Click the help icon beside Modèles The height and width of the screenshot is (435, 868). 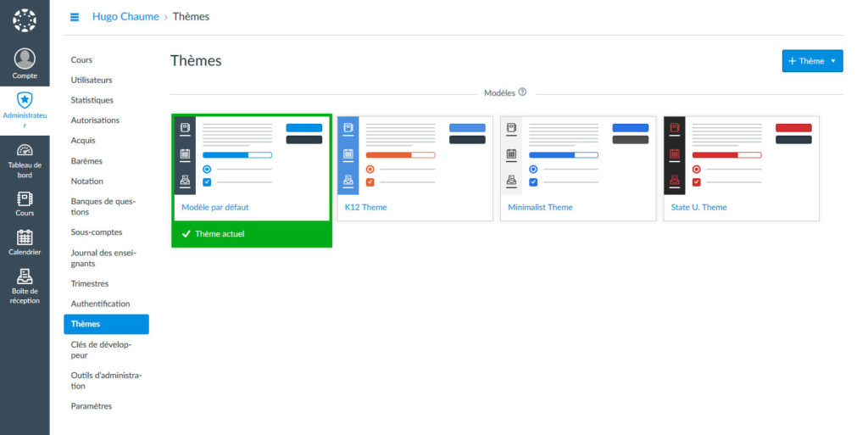point(522,92)
